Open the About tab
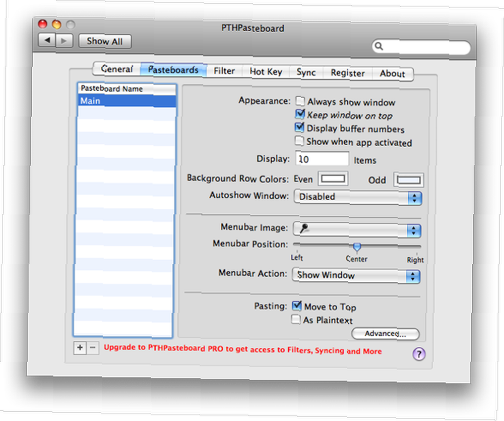This screenshot has height=421, width=504. 393,74
